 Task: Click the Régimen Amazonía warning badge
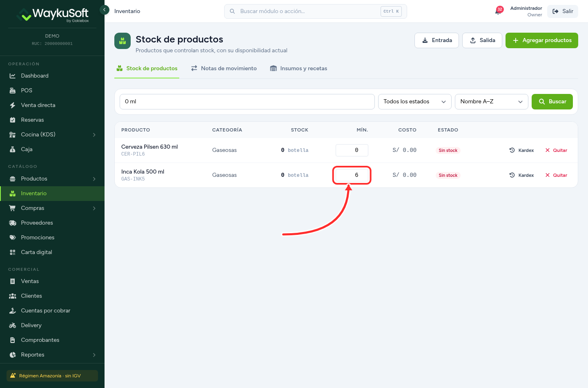[x=52, y=376]
